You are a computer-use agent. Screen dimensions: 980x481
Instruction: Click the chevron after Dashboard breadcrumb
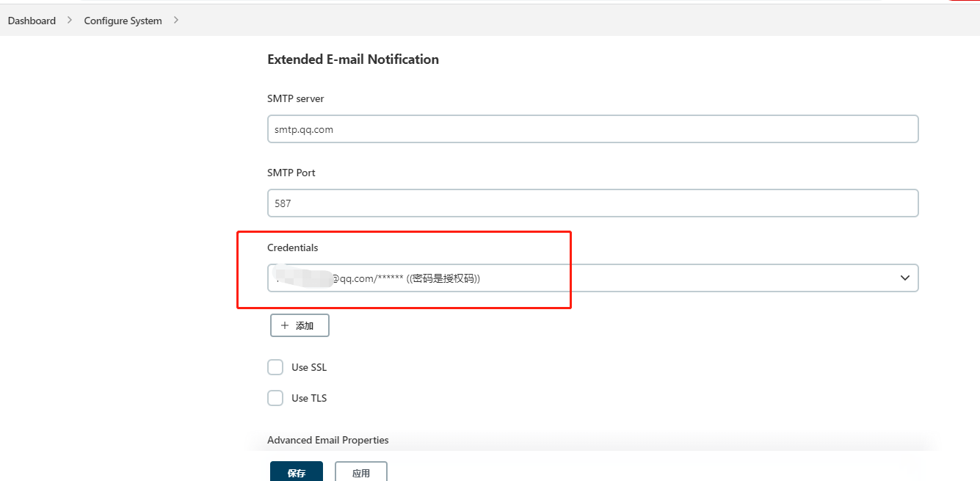pyautogui.click(x=70, y=21)
